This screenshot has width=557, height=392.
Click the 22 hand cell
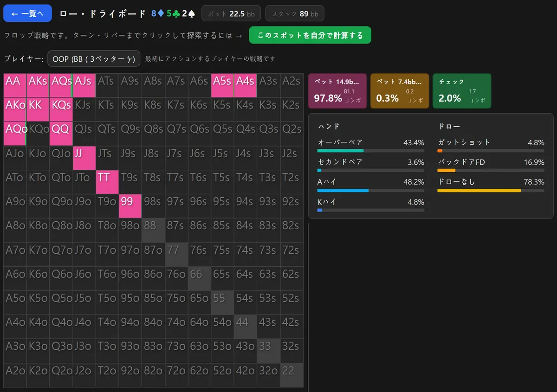292,375
